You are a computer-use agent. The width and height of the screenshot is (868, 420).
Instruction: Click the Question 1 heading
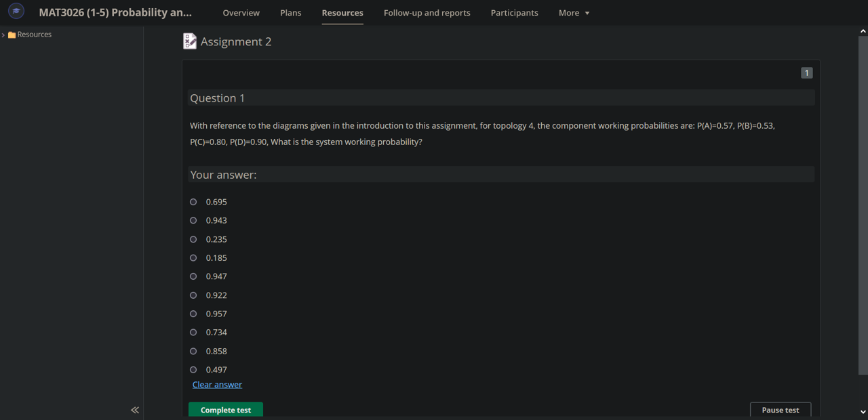[217, 98]
